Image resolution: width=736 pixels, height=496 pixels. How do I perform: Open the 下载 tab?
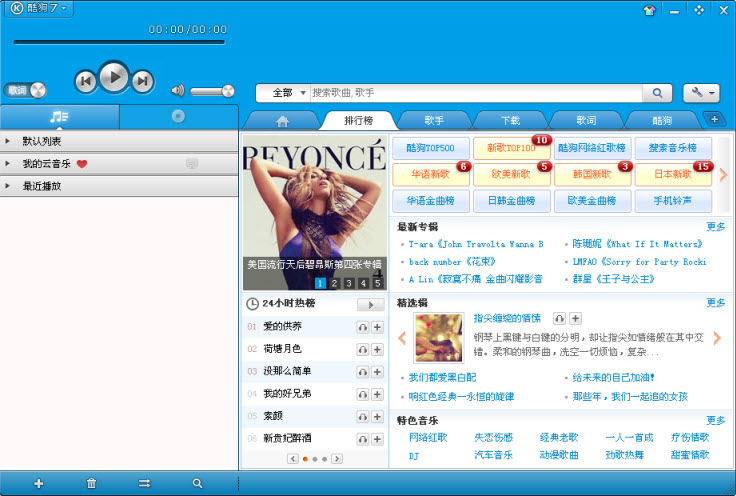[x=510, y=120]
